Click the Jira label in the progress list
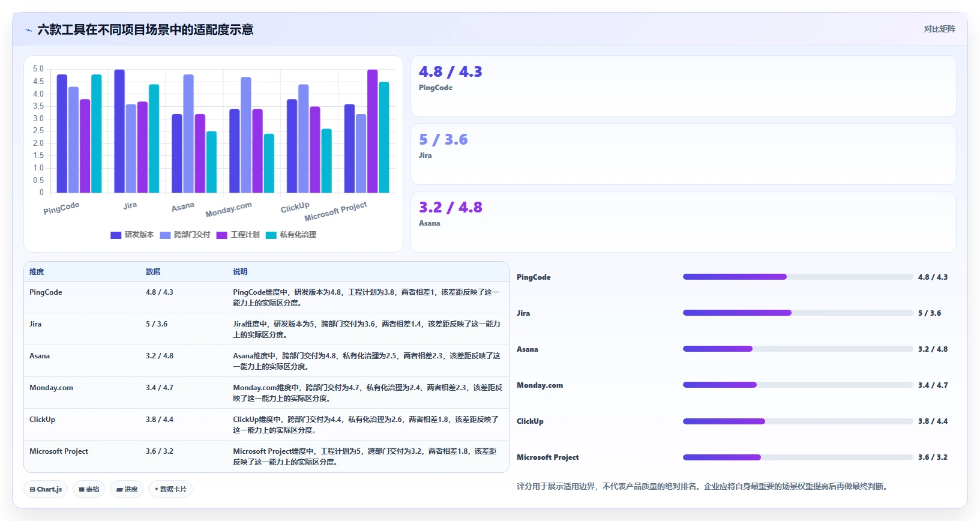Image resolution: width=980 pixels, height=521 pixels. (x=523, y=313)
